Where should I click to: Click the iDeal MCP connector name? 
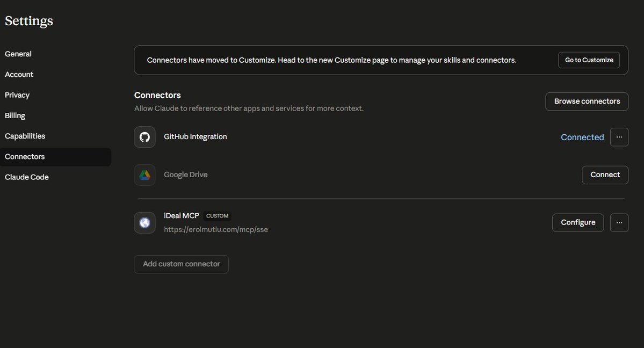182,216
